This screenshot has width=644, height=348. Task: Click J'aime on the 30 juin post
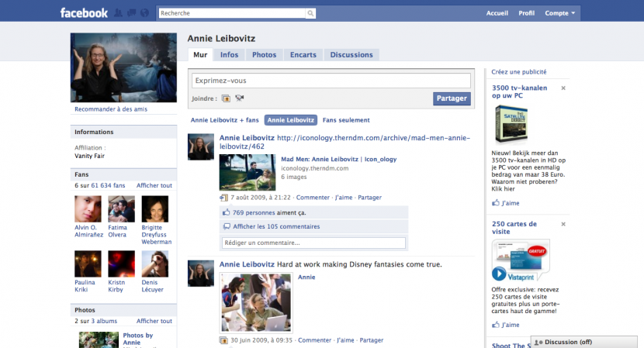click(x=345, y=340)
